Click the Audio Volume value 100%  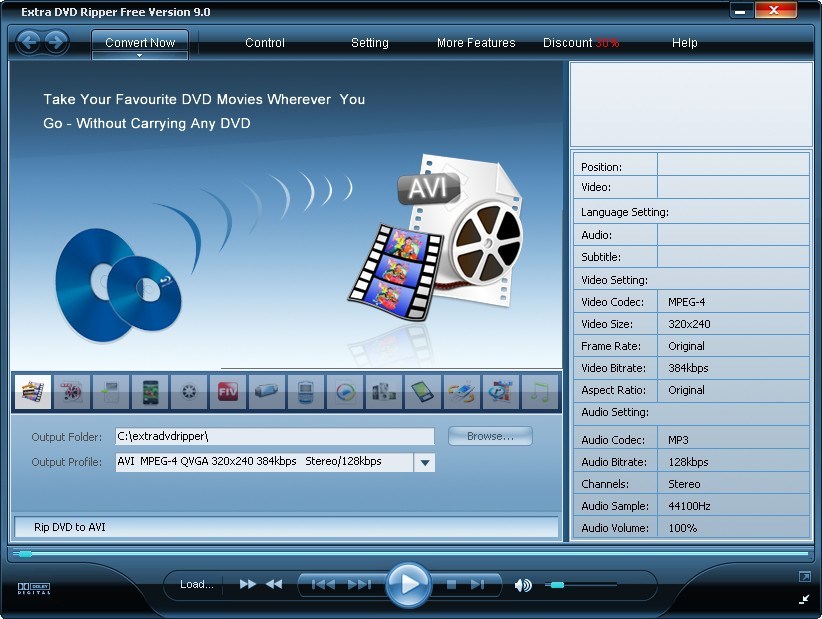click(682, 528)
